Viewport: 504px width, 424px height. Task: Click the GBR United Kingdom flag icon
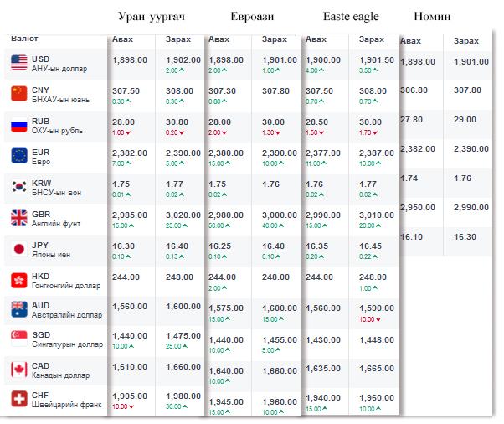coord(19,218)
